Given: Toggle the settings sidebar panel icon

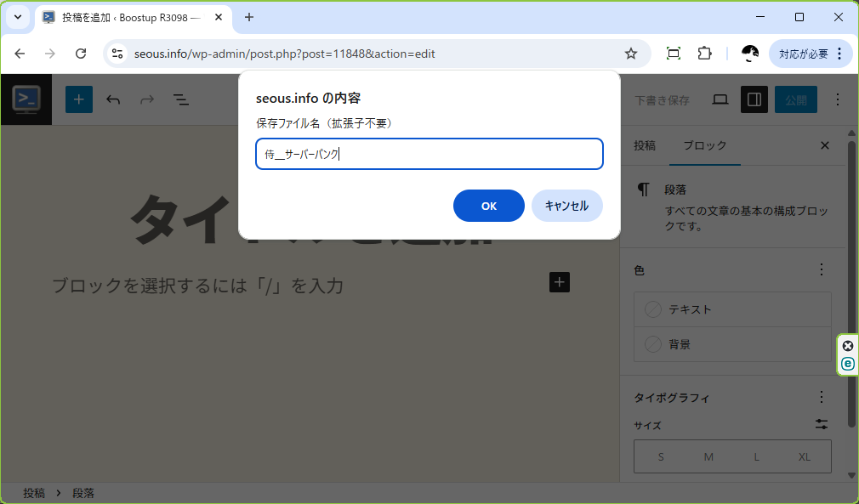Looking at the screenshot, I should click(x=754, y=99).
